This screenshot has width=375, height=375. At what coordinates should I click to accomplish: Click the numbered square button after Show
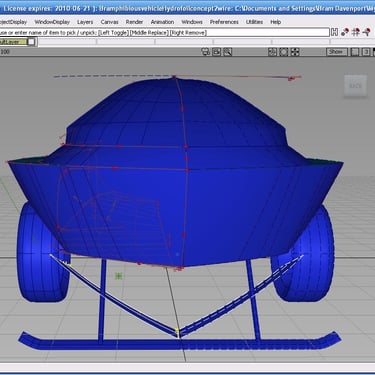(x=366, y=52)
